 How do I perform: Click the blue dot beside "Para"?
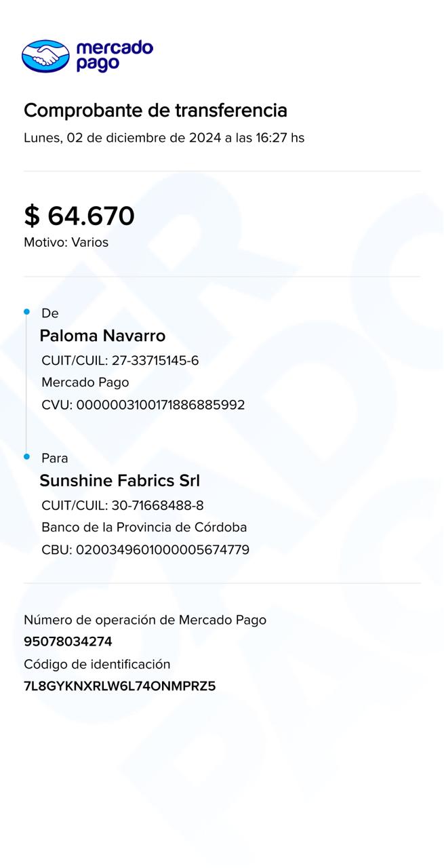[27, 457]
